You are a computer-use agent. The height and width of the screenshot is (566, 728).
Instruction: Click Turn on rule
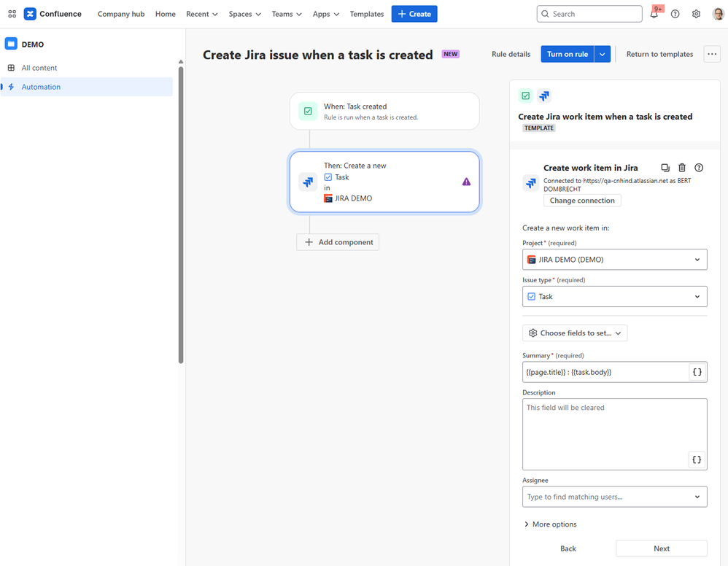pyautogui.click(x=568, y=54)
